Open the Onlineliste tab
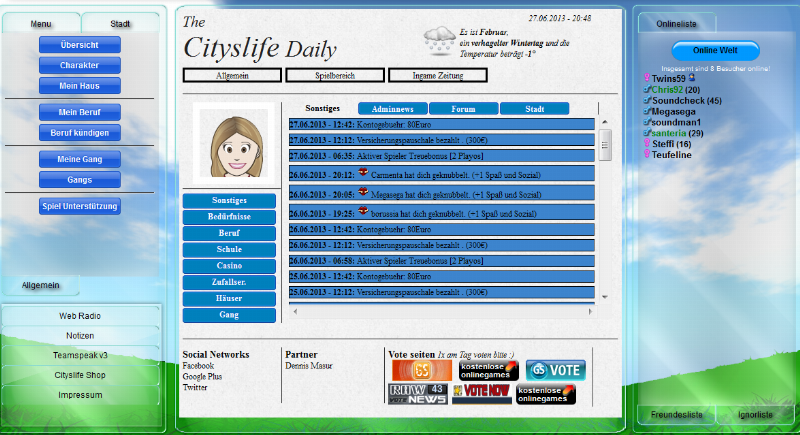The height and width of the screenshot is (435, 800). click(676, 23)
